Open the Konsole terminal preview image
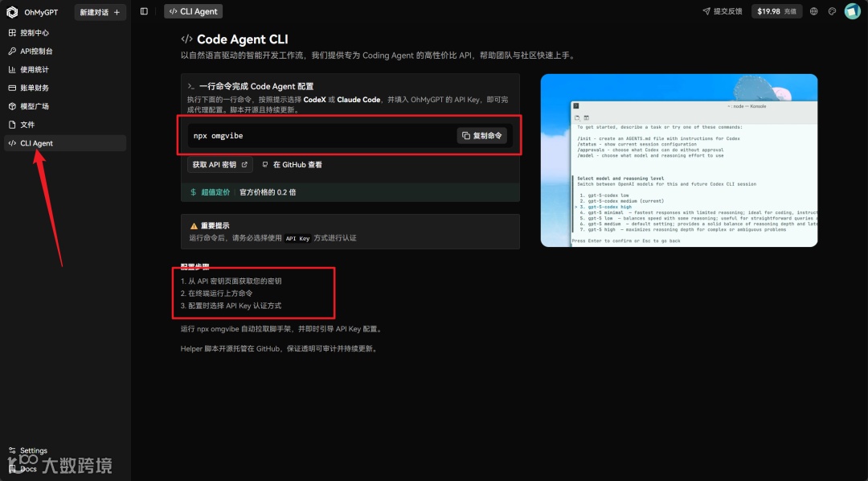 tap(678, 160)
